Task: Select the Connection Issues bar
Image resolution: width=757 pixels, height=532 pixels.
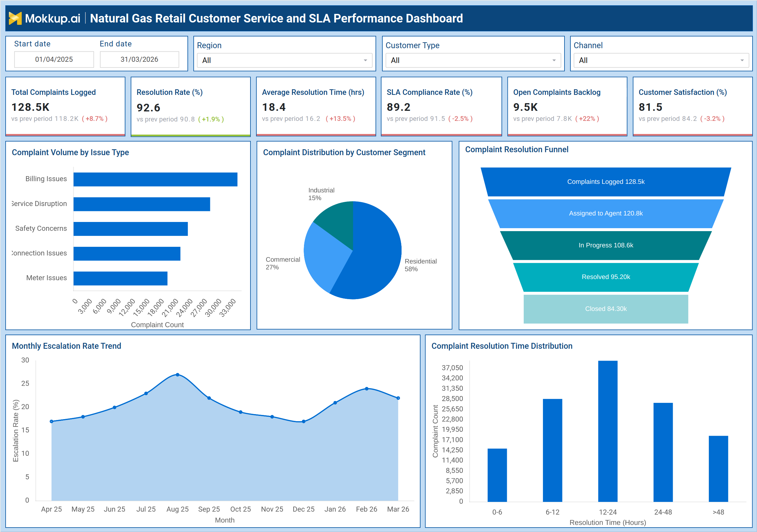Action: pos(127,254)
